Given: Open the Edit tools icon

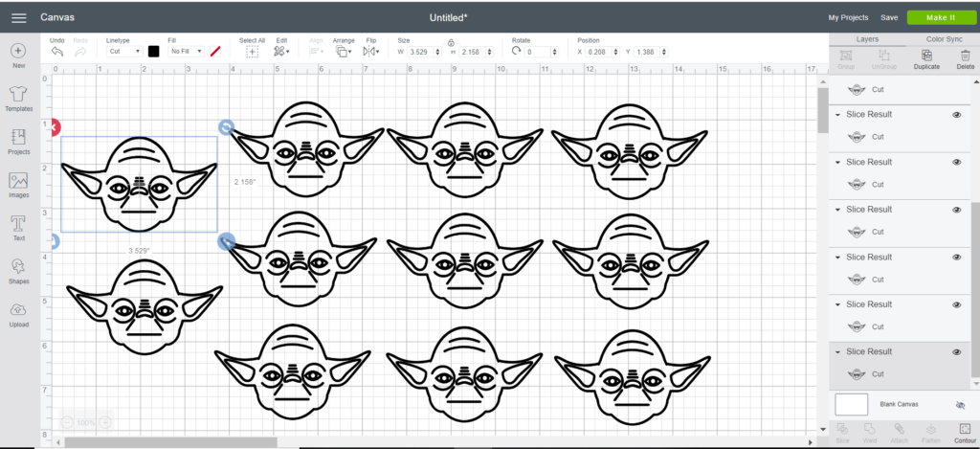Looking at the screenshot, I should [x=281, y=52].
